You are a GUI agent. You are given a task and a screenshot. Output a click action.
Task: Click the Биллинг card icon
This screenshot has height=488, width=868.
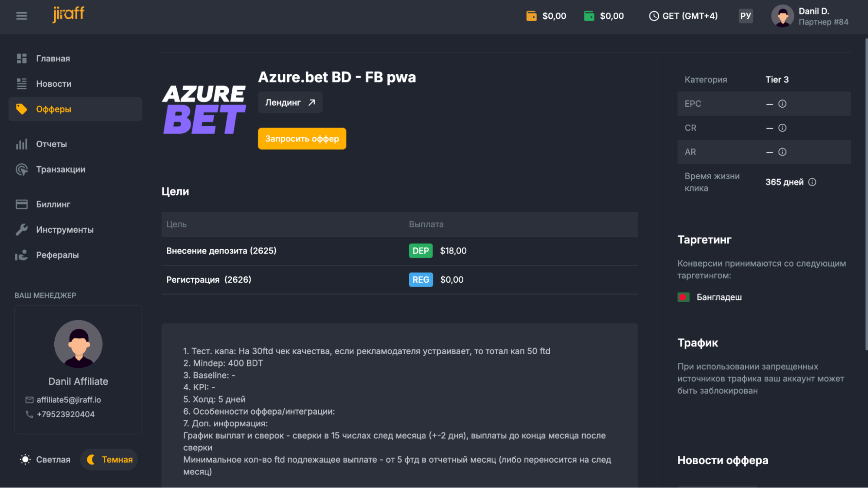[22, 204]
